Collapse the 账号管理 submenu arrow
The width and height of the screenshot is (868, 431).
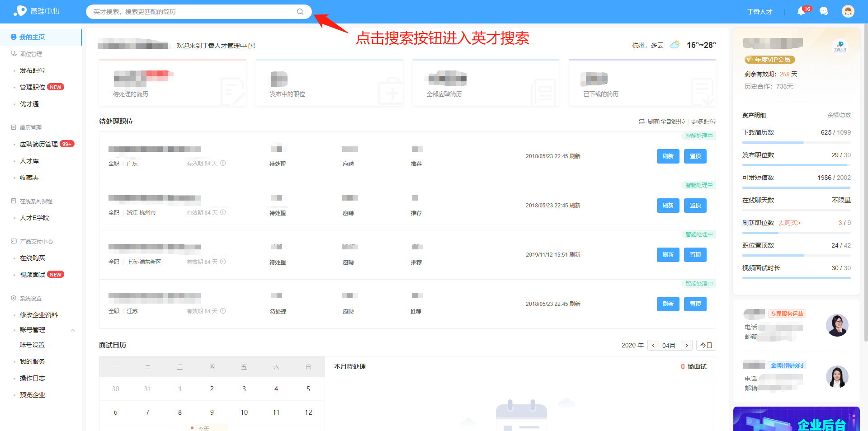pyautogui.click(x=73, y=330)
